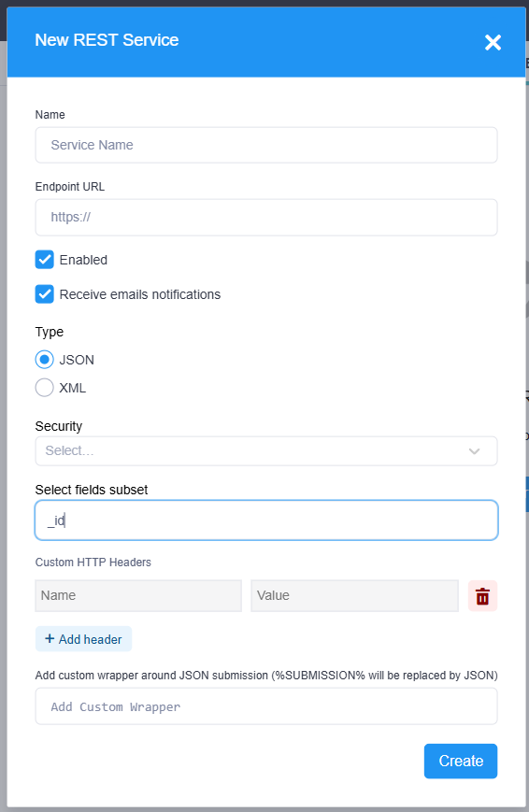This screenshot has width=529, height=812.
Task: Click the Select fields subset label
Action: tap(92, 490)
